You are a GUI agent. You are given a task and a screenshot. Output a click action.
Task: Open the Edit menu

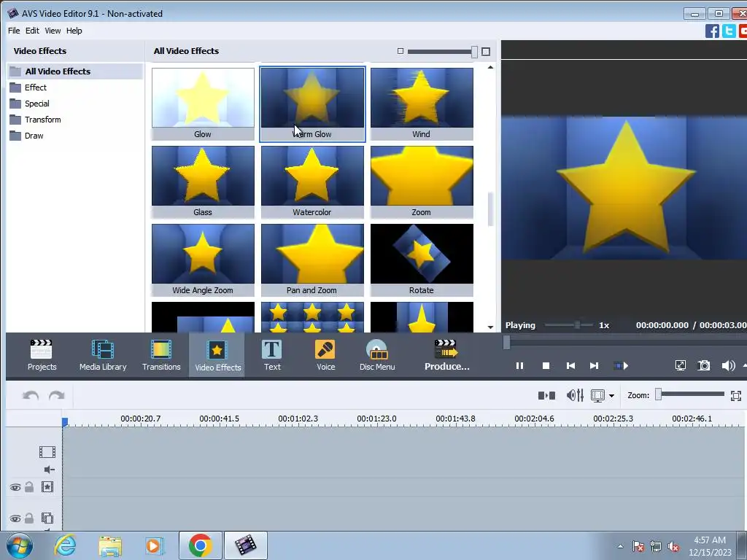coord(32,31)
